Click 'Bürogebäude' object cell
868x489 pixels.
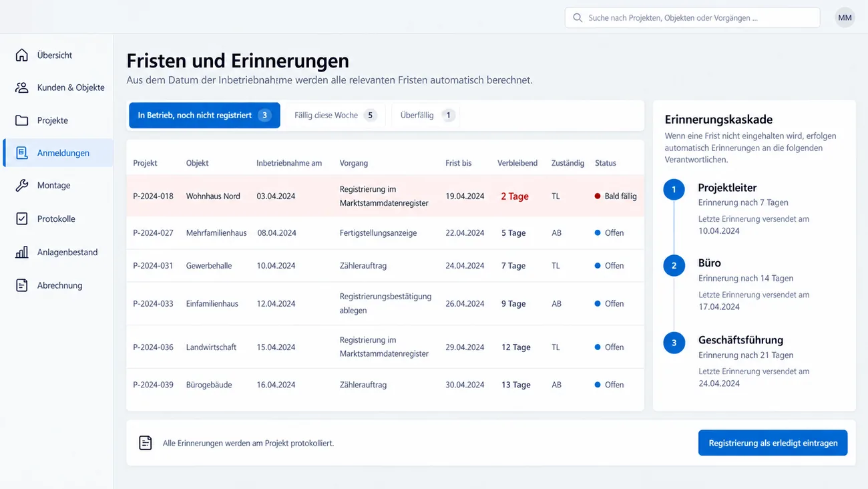(210, 385)
